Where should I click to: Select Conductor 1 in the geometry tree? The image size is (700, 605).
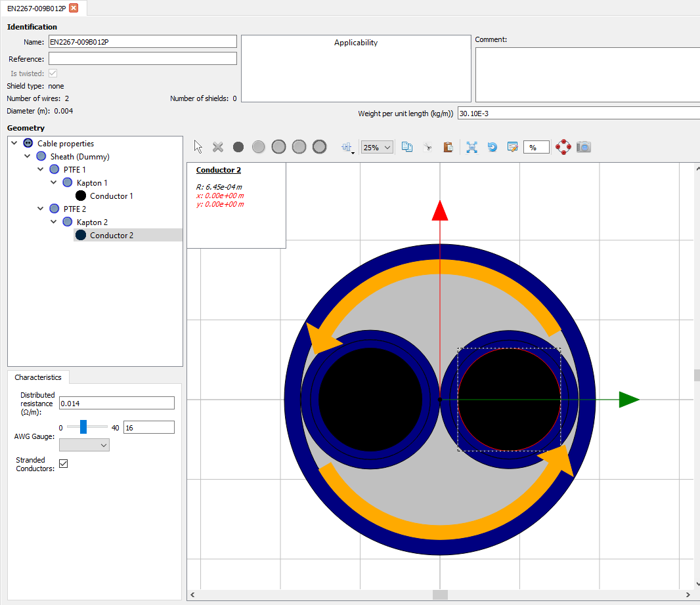[x=111, y=196]
